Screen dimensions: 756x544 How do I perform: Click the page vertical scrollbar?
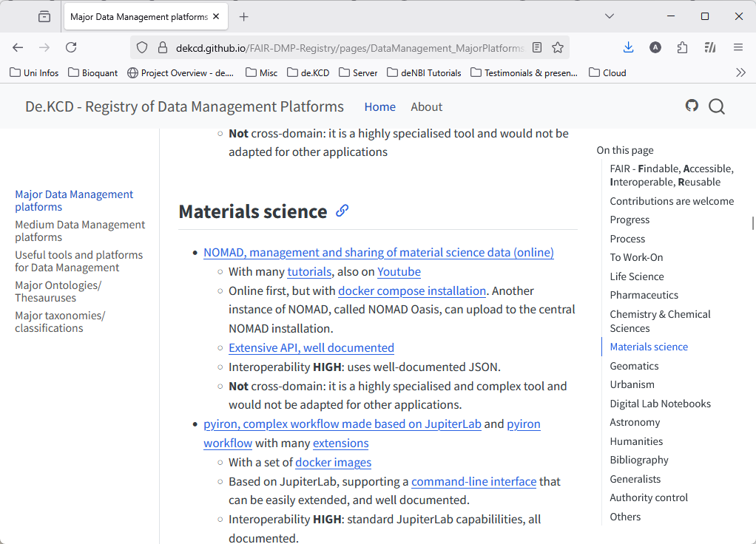pyautogui.click(x=752, y=223)
